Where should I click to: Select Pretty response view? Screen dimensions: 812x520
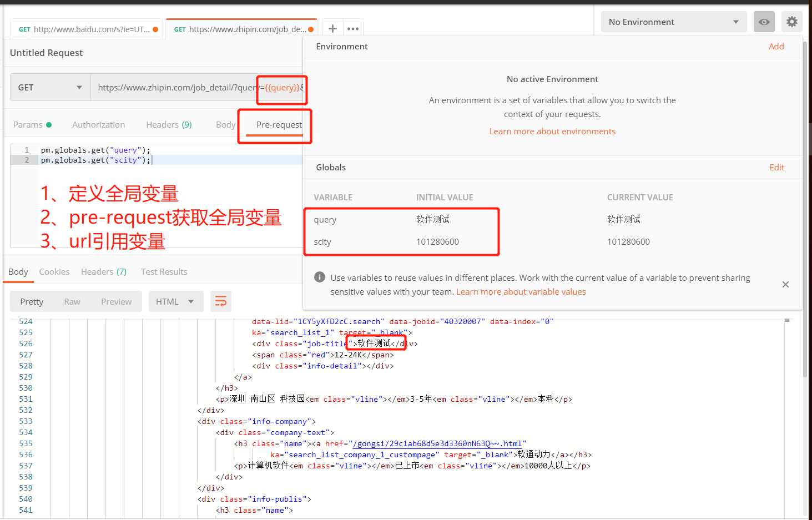pos(32,301)
